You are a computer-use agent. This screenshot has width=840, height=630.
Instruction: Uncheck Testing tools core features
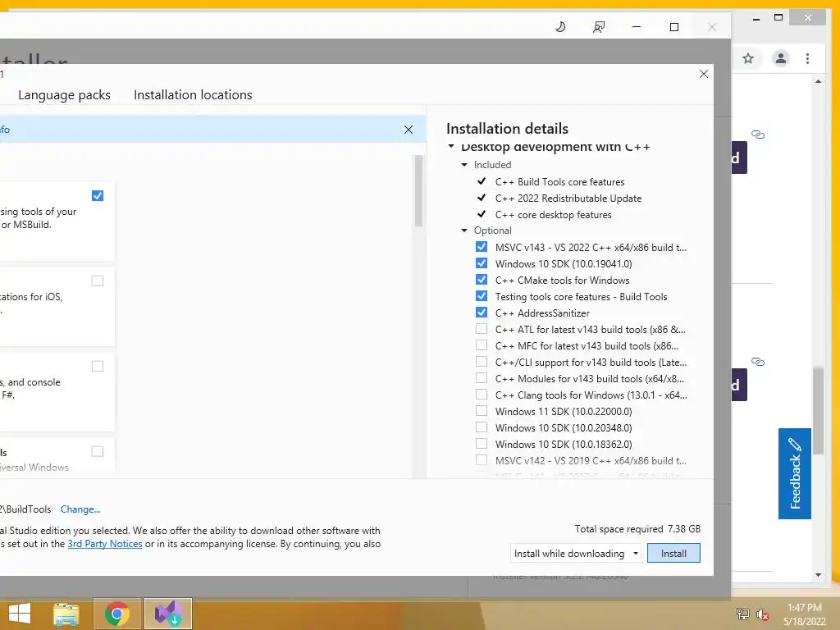pyautogui.click(x=481, y=296)
